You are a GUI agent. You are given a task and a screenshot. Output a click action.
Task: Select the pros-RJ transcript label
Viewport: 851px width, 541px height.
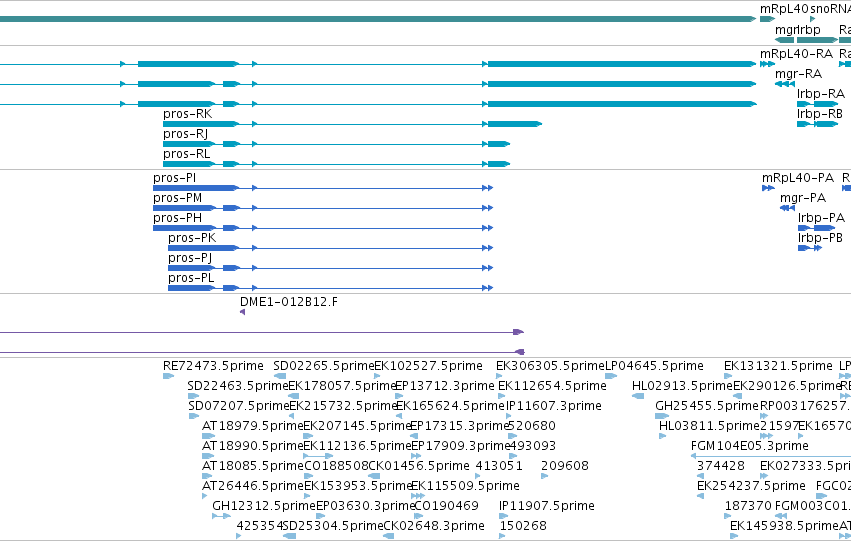pos(186,134)
